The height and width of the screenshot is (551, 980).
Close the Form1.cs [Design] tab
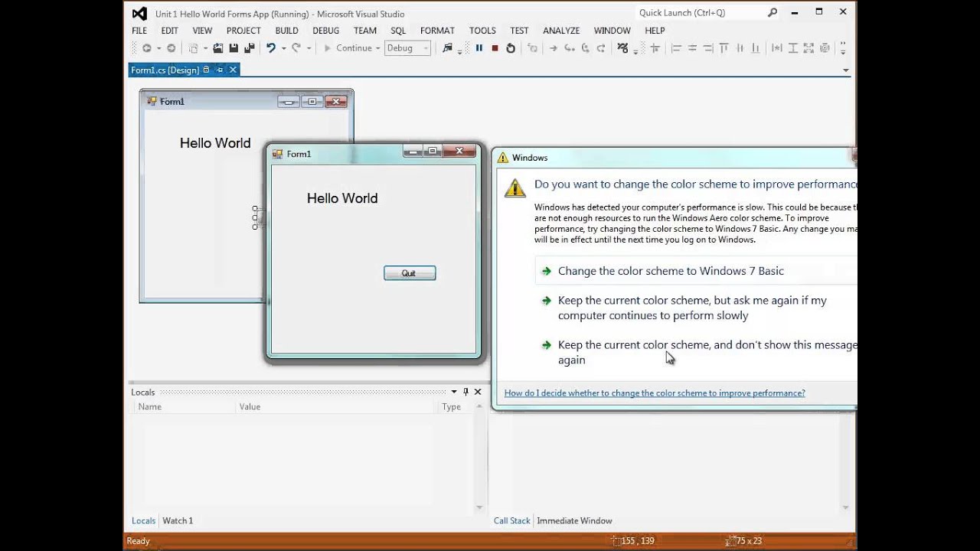234,70
